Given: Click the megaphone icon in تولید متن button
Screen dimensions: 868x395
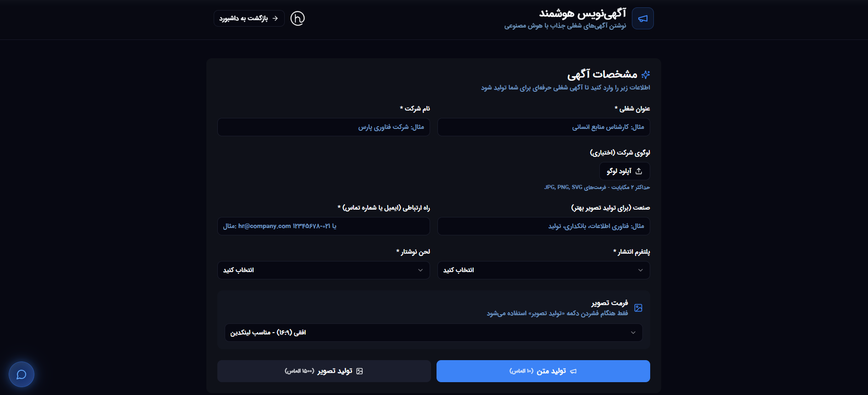Looking at the screenshot, I should tap(573, 371).
